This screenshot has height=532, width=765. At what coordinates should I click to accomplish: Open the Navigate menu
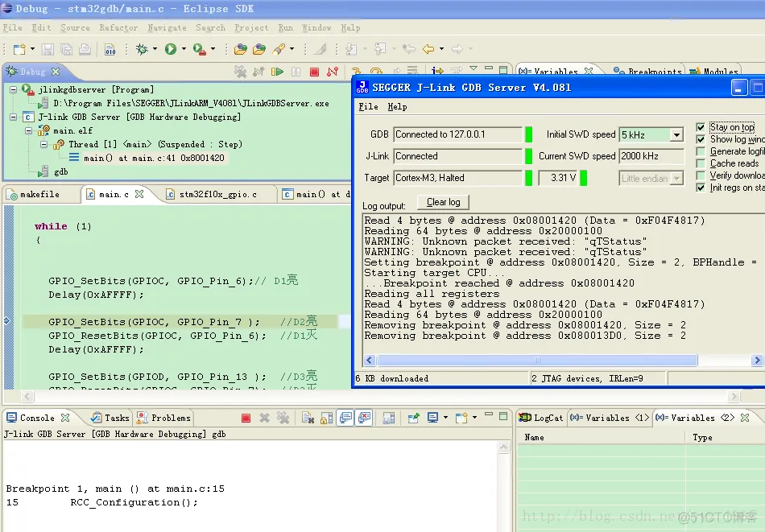[x=167, y=28]
